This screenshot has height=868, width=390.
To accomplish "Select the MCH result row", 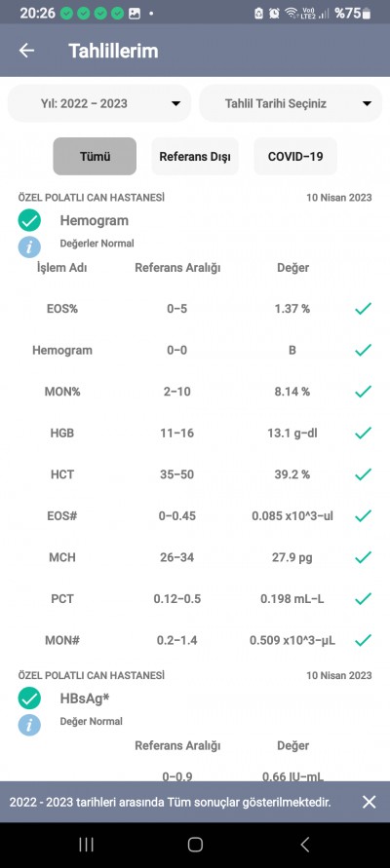I will coord(195,557).
